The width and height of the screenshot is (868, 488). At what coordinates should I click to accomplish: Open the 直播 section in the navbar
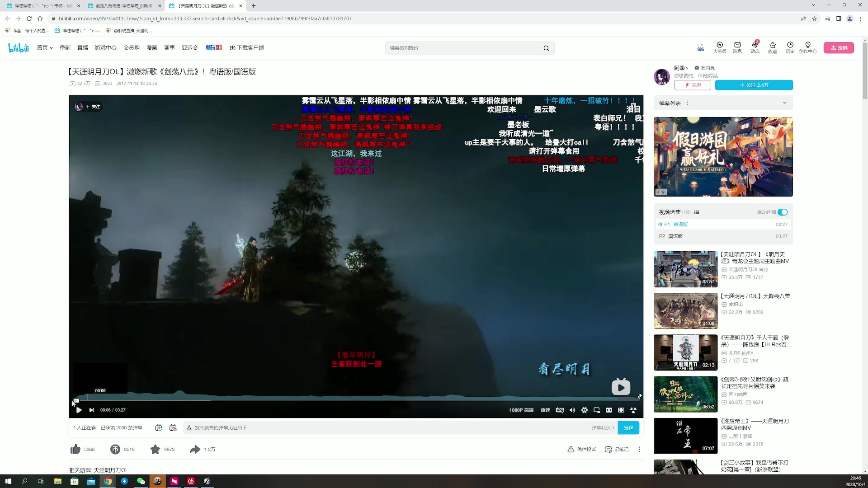pyautogui.click(x=82, y=47)
